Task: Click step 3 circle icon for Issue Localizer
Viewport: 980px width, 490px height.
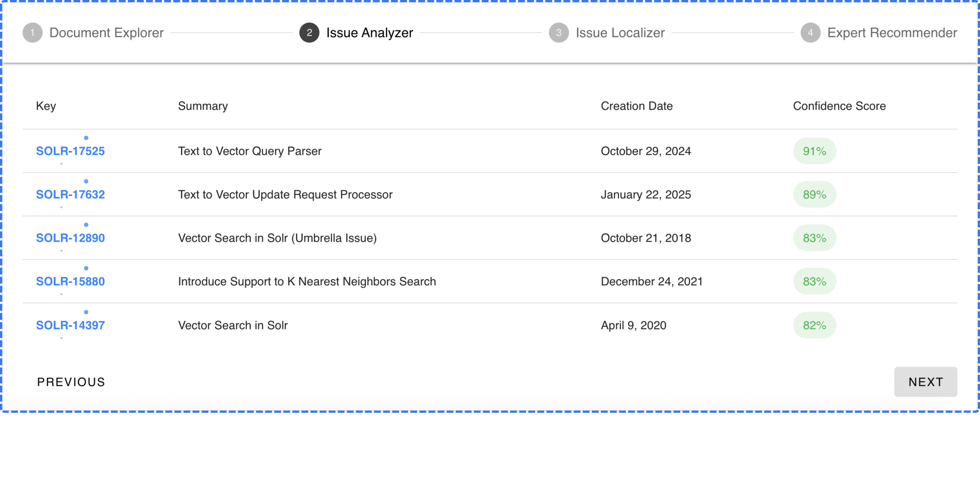Action: 559,33
